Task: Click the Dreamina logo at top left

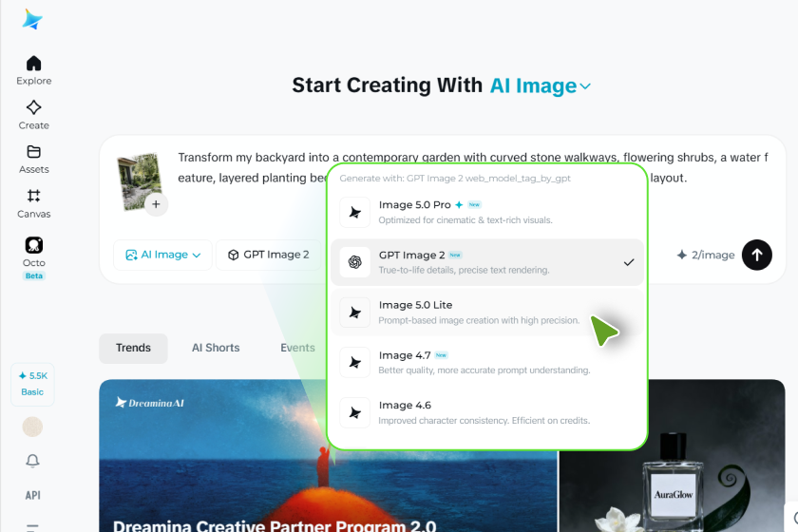Action: pyautogui.click(x=32, y=20)
